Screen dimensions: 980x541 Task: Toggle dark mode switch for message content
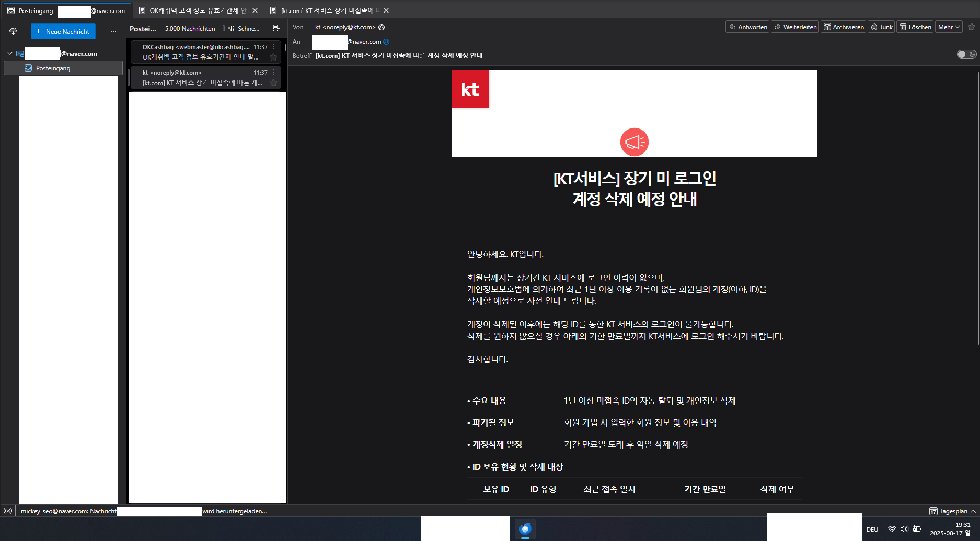[966, 54]
